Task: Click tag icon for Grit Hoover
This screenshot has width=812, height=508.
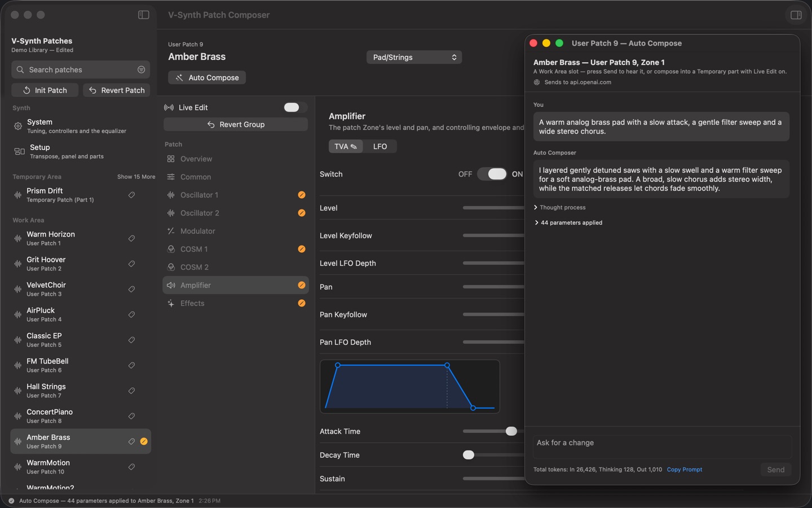Action: point(131,264)
